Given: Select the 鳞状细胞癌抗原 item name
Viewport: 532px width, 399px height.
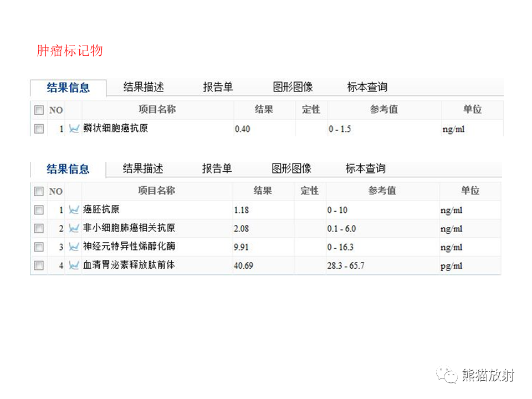Looking at the screenshot, I should [116, 128].
